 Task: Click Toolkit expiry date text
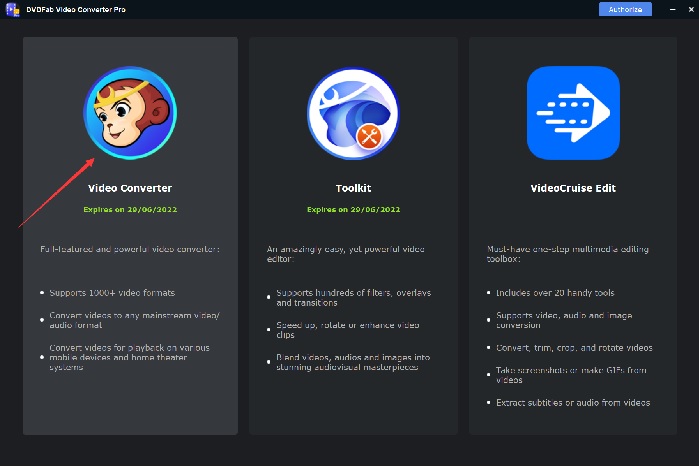(x=354, y=209)
